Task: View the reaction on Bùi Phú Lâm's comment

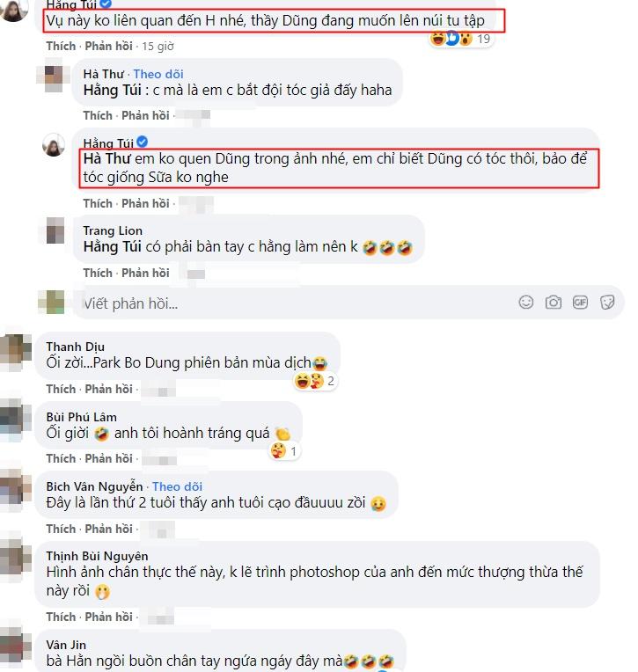Action: (284, 451)
